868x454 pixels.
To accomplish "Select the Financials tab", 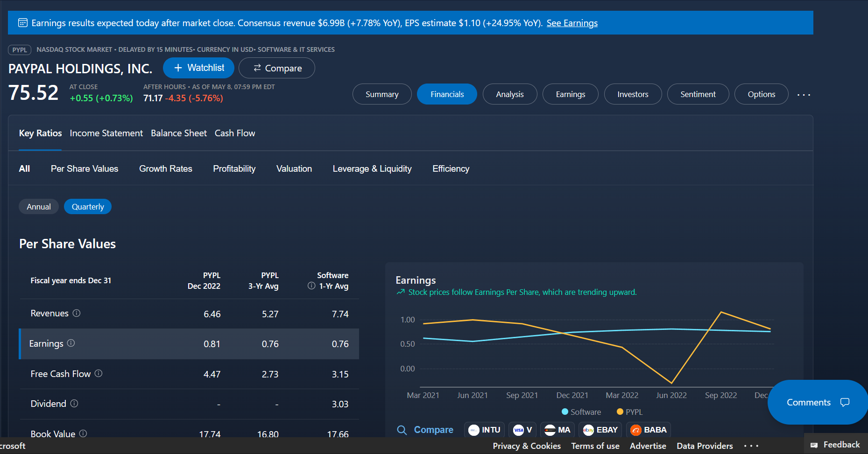I will click(x=447, y=94).
